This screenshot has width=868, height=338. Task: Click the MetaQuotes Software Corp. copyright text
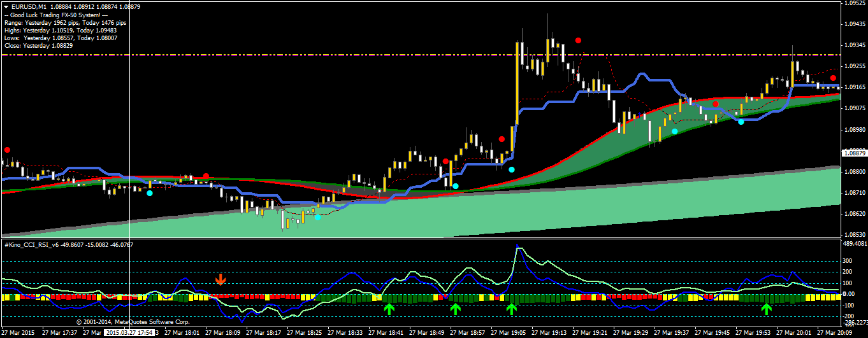pyautogui.click(x=133, y=322)
